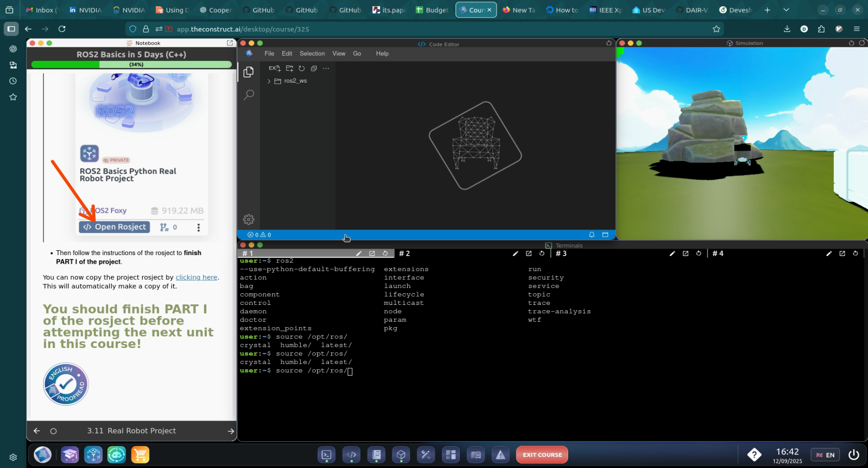The height and width of the screenshot is (468, 868).
Task: Refresh the Explorer file tree
Action: pyautogui.click(x=302, y=68)
